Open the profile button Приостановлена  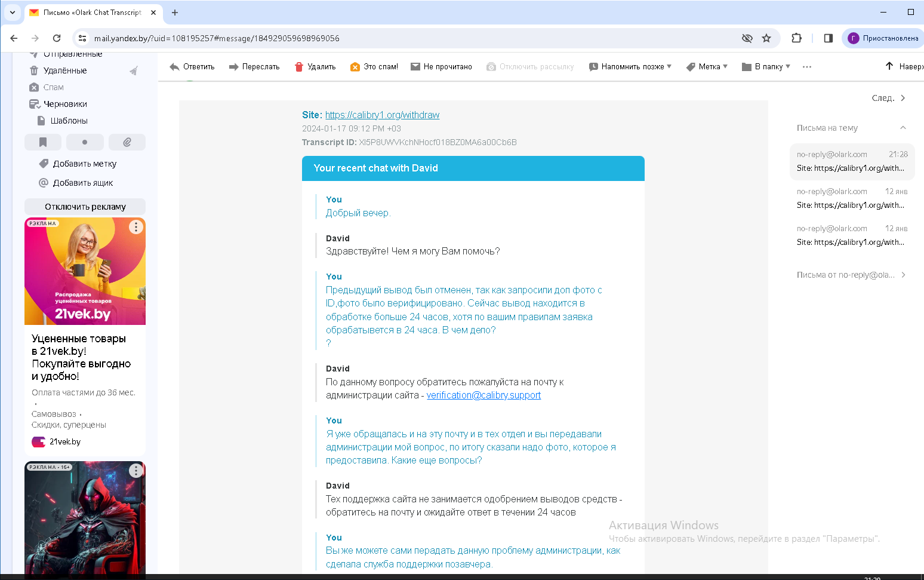[x=883, y=38]
